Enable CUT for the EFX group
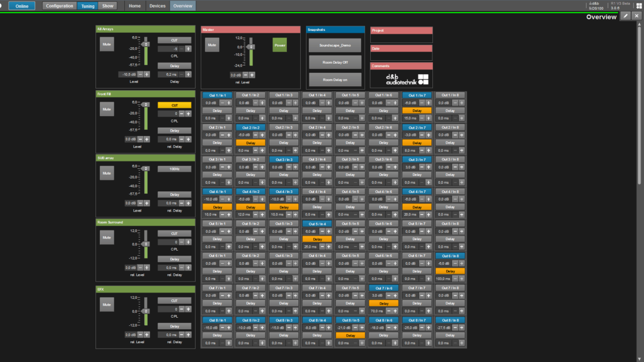 point(175,301)
